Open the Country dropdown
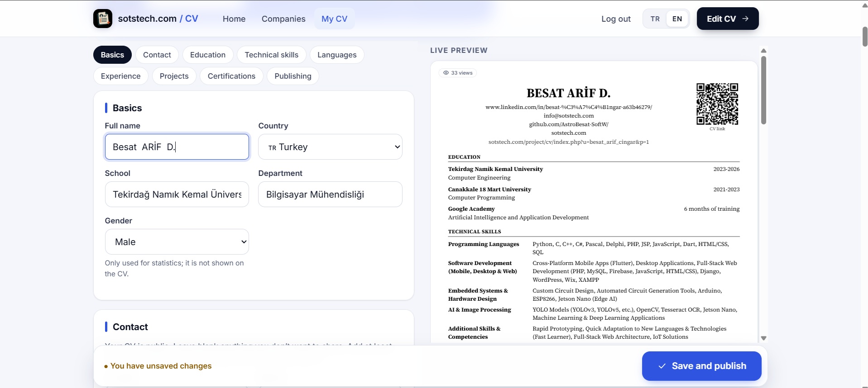 tap(330, 147)
